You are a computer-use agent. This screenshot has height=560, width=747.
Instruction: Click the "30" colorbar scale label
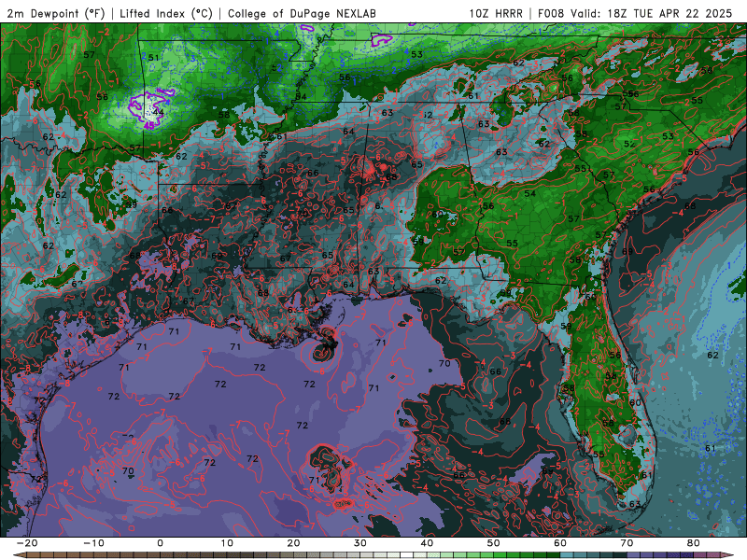point(360,543)
